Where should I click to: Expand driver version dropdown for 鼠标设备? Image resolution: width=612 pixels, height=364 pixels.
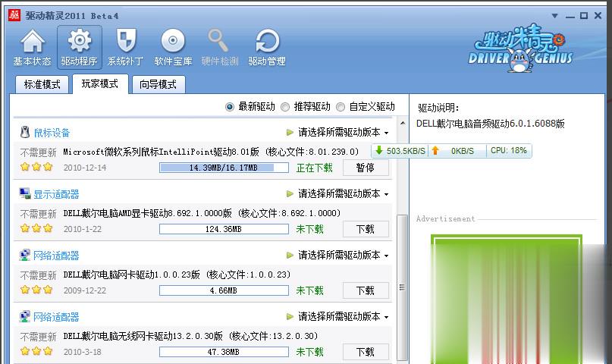[x=344, y=133]
